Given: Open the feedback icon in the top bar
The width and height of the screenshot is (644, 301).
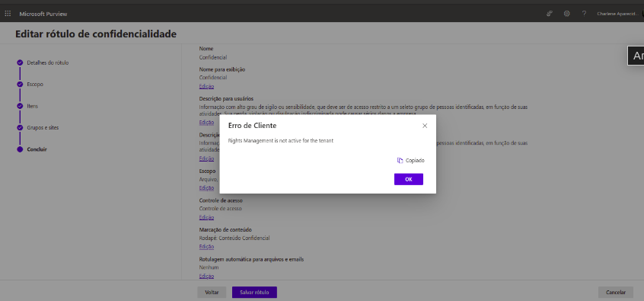Looking at the screenshot, I should pos(550,14).
